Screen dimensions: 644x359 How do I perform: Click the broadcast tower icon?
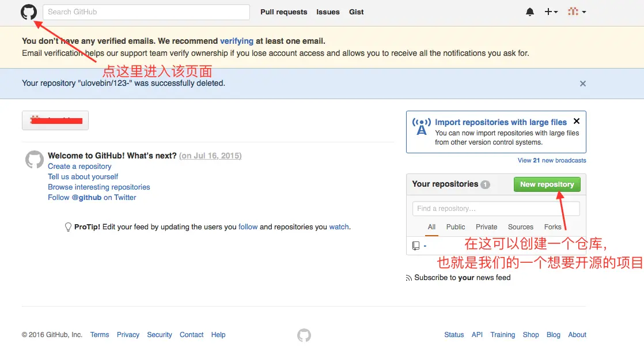(x=422, y=127)
